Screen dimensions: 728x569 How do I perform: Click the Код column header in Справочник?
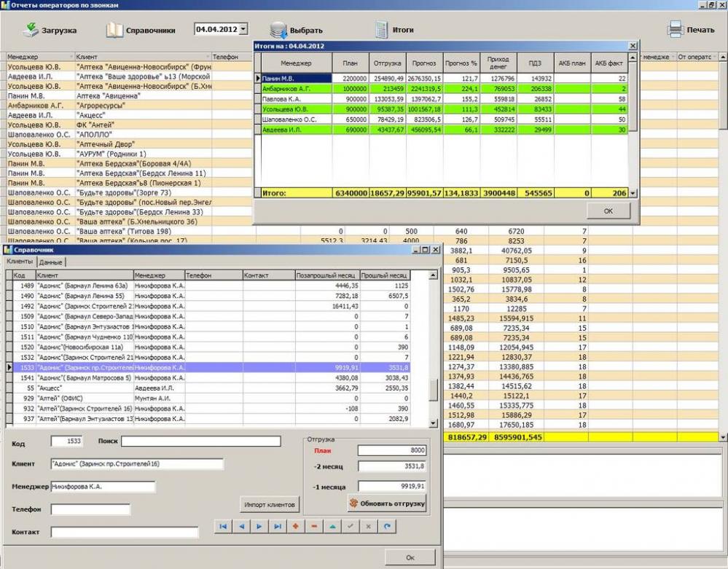coord(24,275)
